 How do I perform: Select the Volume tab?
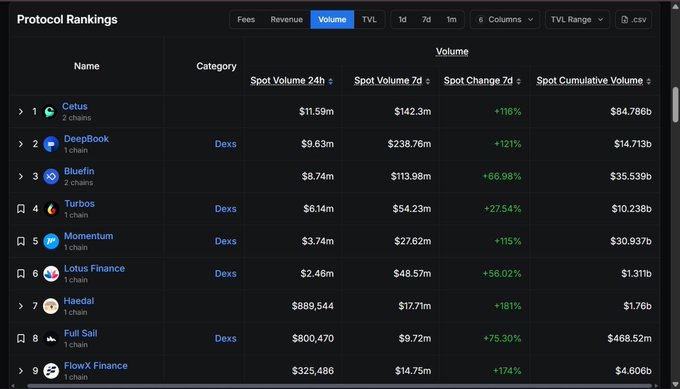[332, 20]
